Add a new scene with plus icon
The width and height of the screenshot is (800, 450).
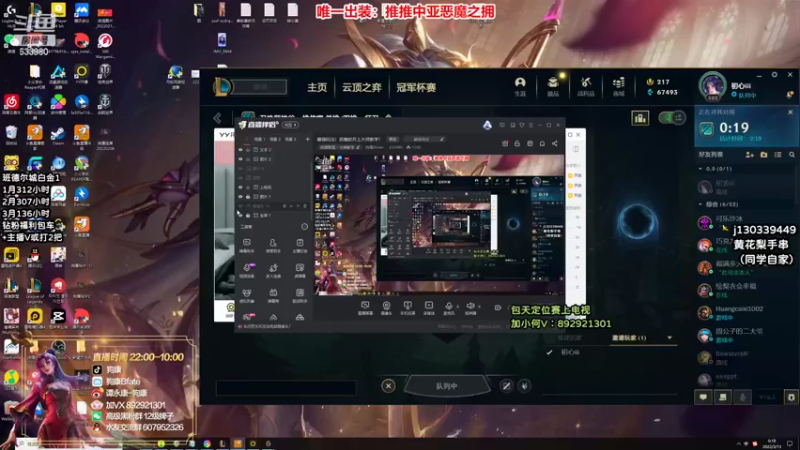[x=307, y=139]
